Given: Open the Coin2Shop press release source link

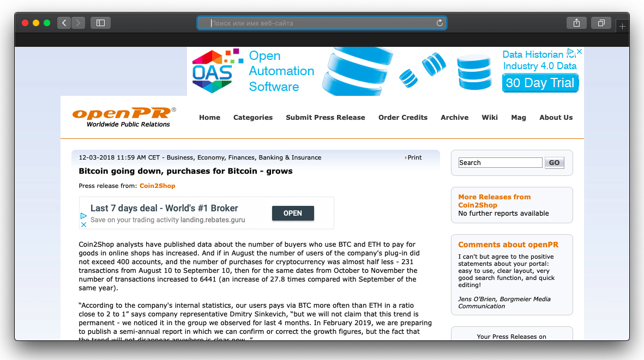Looking at the screenshot, I should [157, 186].
